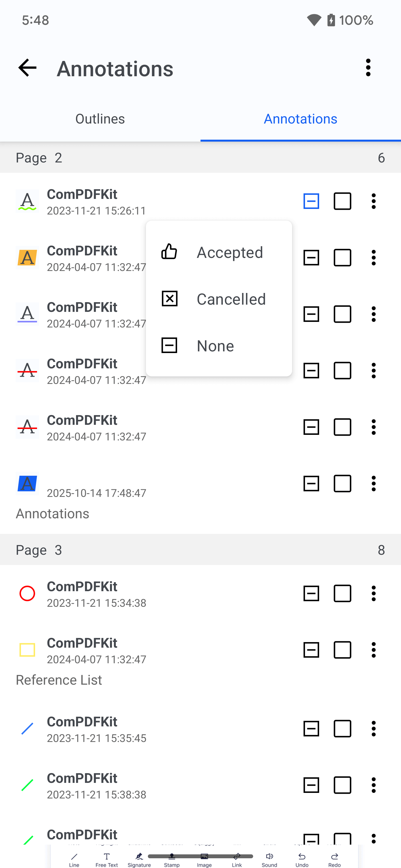Choose the Free Text tool
This screenshot has width=401, height=868.
pyautogui.click(x=107, y=859)
